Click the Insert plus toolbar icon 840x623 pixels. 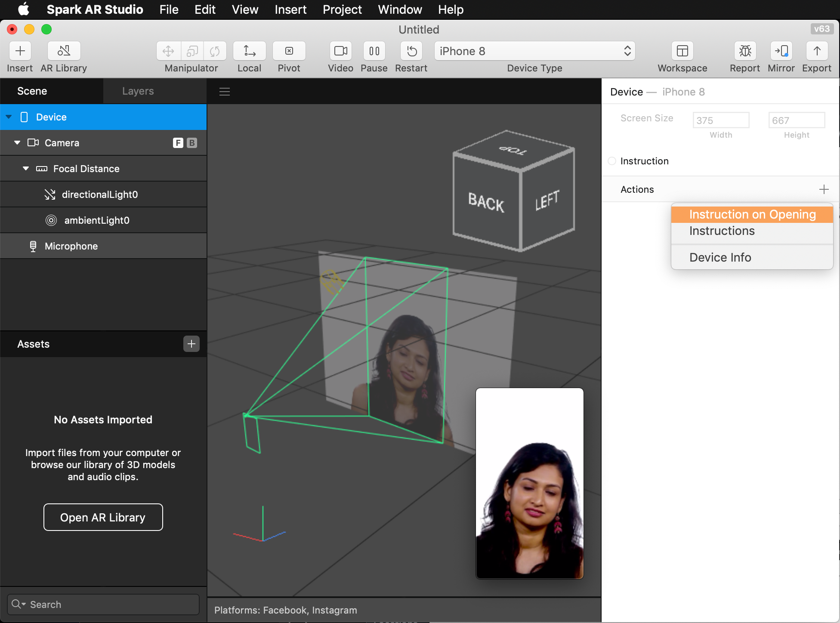pos(20,51)
